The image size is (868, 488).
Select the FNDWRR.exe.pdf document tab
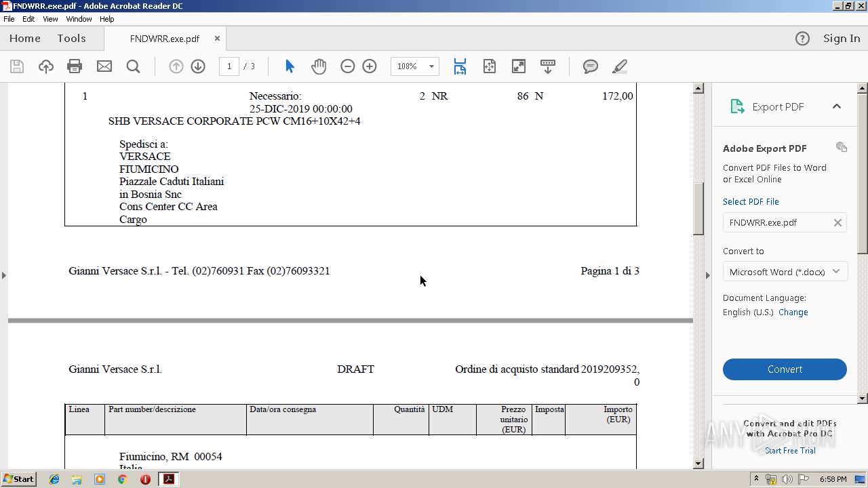click(x=165, y=39)
